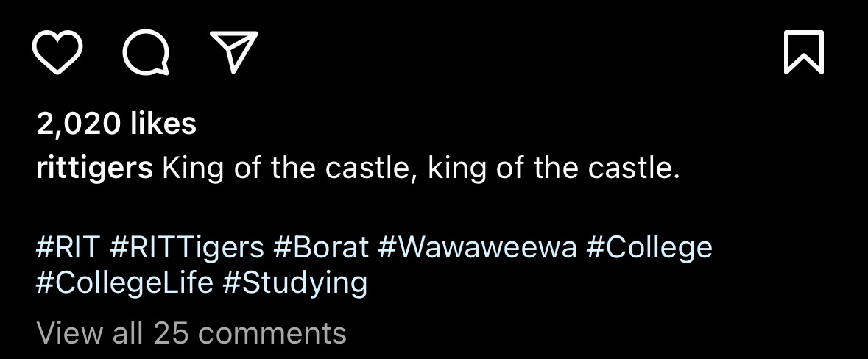Select the #Wawaweewa hashtag
Screen dimensions: 868x359
tap(477, 247)
